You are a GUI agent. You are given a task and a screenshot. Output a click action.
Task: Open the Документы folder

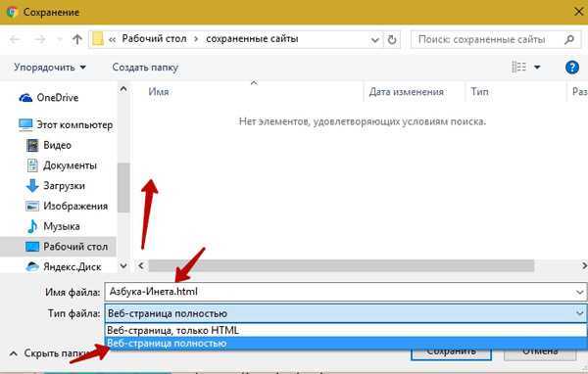pyautogui.click(x=70, y=165)
